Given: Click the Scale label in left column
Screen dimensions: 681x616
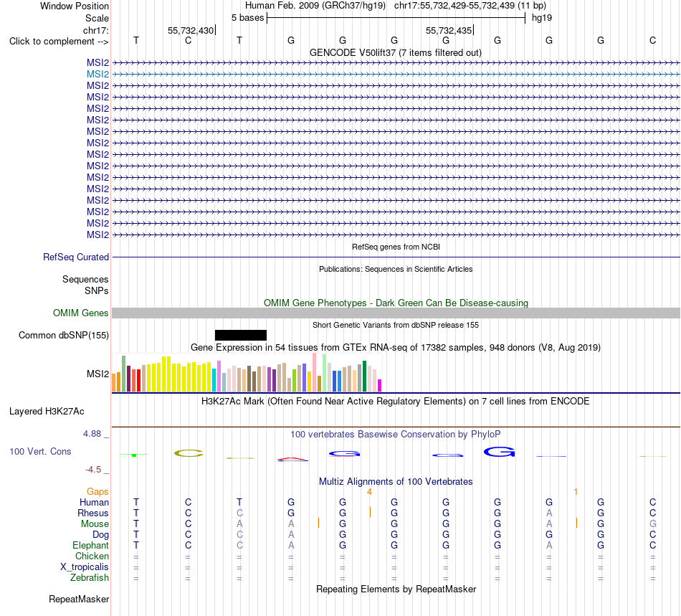Looking at the screenshot, I should tap(97, 18).
